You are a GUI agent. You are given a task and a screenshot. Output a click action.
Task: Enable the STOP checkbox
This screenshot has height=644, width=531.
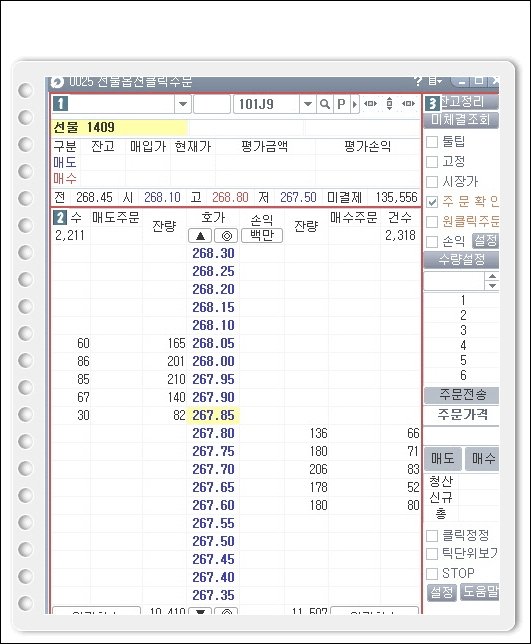tap(432, 573)
